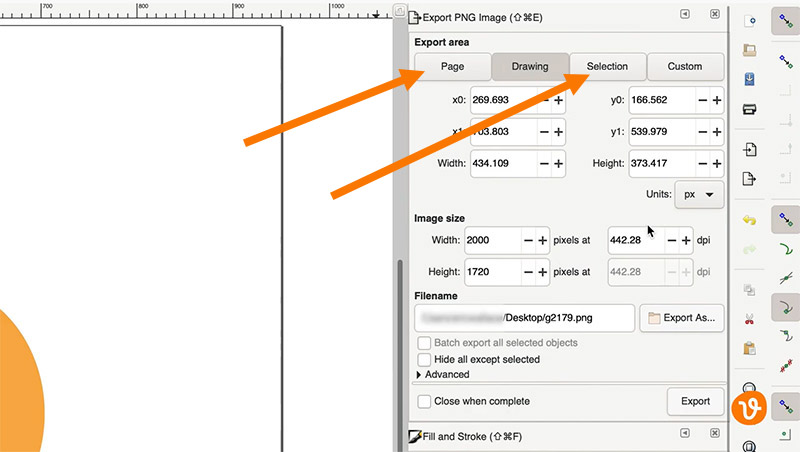Viewport: 800px width, 452px height.
Task: Close the Export PNG Image panel
Action: point(715,14)
